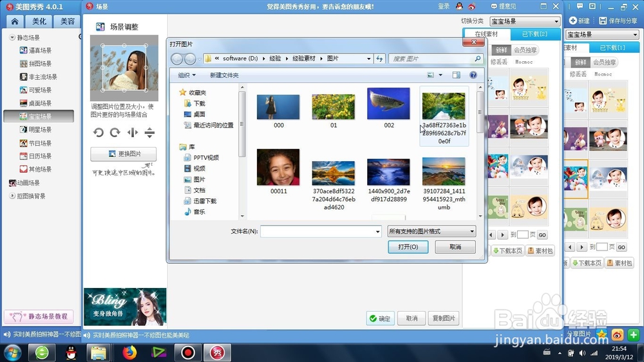This screenshot has height=362, width=644.
Task: Expand address path dropdown in file dialog
Action: pos(369,59)
